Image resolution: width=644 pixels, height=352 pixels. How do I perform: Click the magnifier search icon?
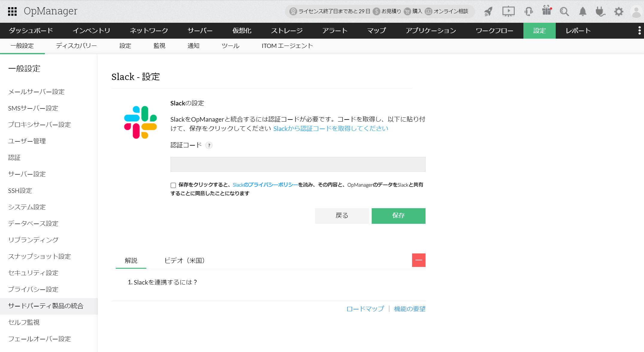(564, 12)
